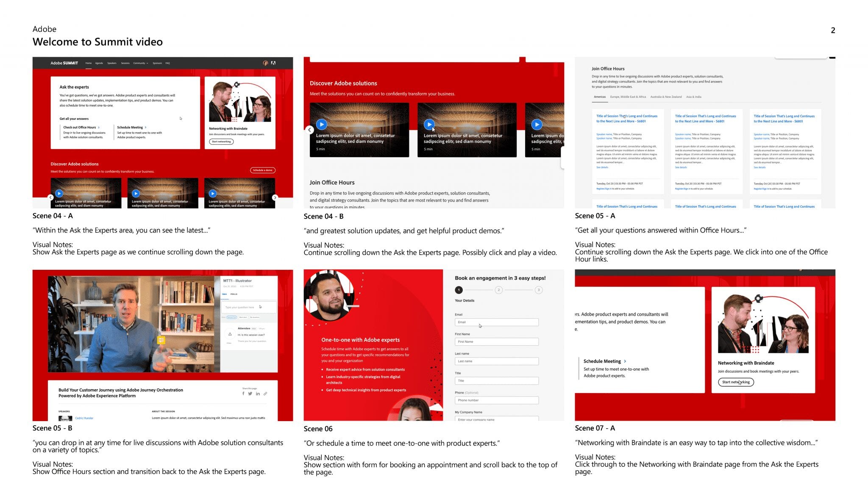Click the step 2 circle in booking stepper
This screenshot has width=868, height=488.
click(498, 290)
